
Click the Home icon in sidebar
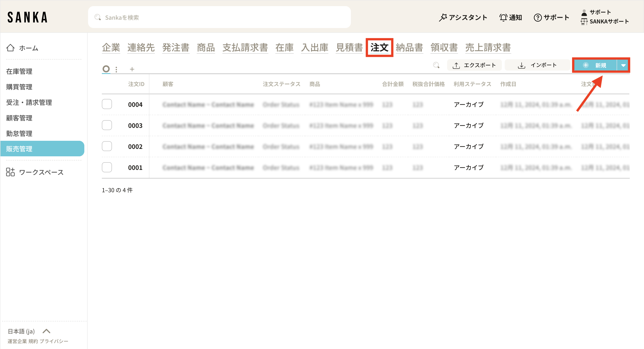[x=10, y=48]
